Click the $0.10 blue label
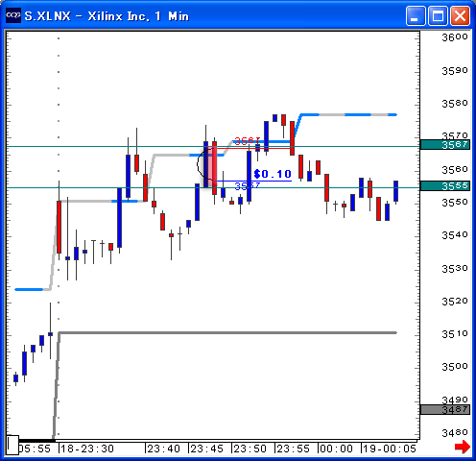 point(273,174)
